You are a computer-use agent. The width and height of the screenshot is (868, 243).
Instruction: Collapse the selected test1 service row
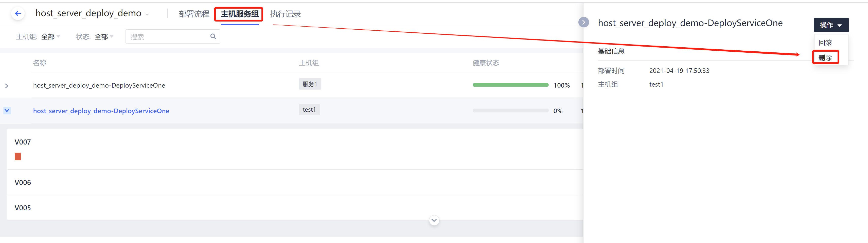click(7, 110)
